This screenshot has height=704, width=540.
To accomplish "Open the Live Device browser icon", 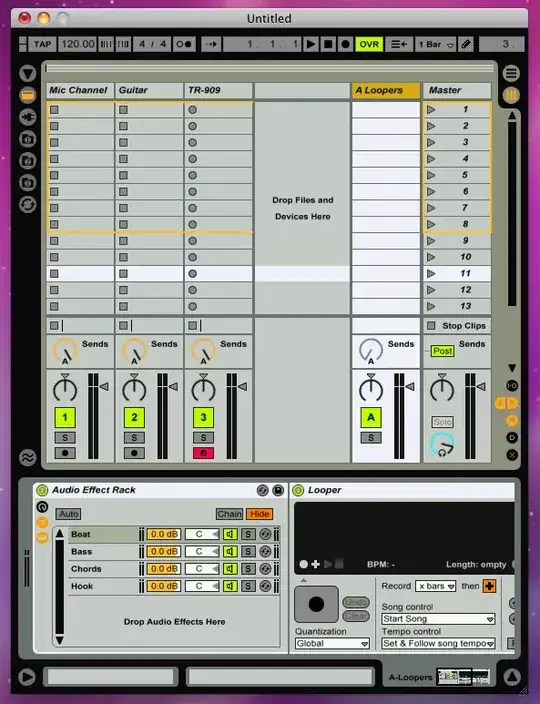I will coord(28,95).
